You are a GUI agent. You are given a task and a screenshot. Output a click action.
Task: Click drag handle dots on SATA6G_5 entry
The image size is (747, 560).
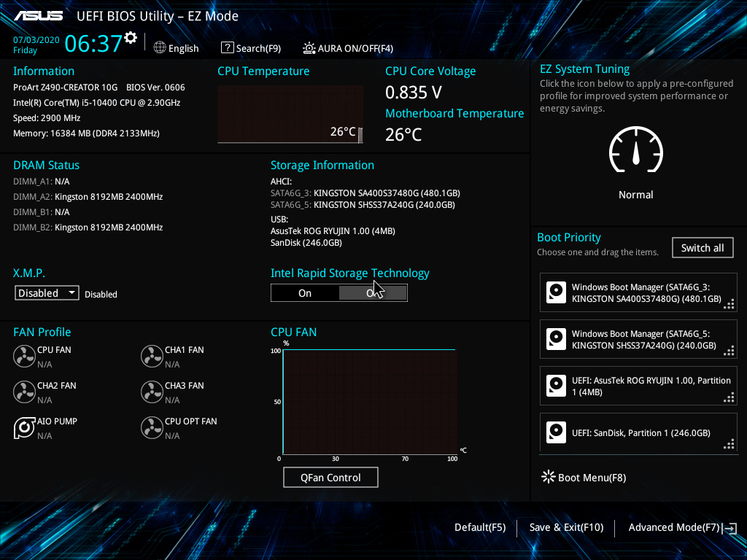click(x=729, y=351)
